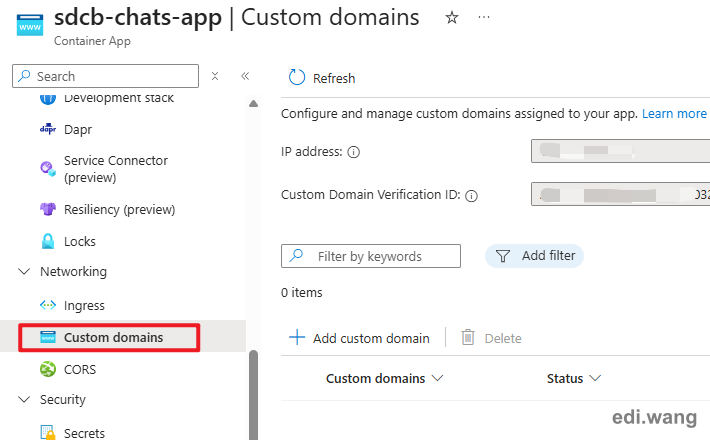This screenshot has height=440, width=710.
Task: Click the 0 items count text
Action: click(x=302, y=292)
